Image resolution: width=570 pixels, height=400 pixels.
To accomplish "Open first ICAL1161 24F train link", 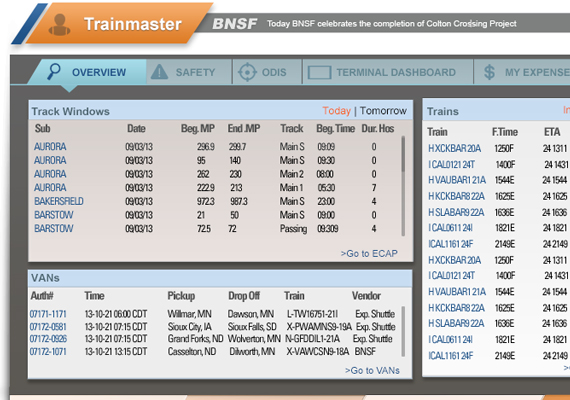I will [x=450, y=244].
